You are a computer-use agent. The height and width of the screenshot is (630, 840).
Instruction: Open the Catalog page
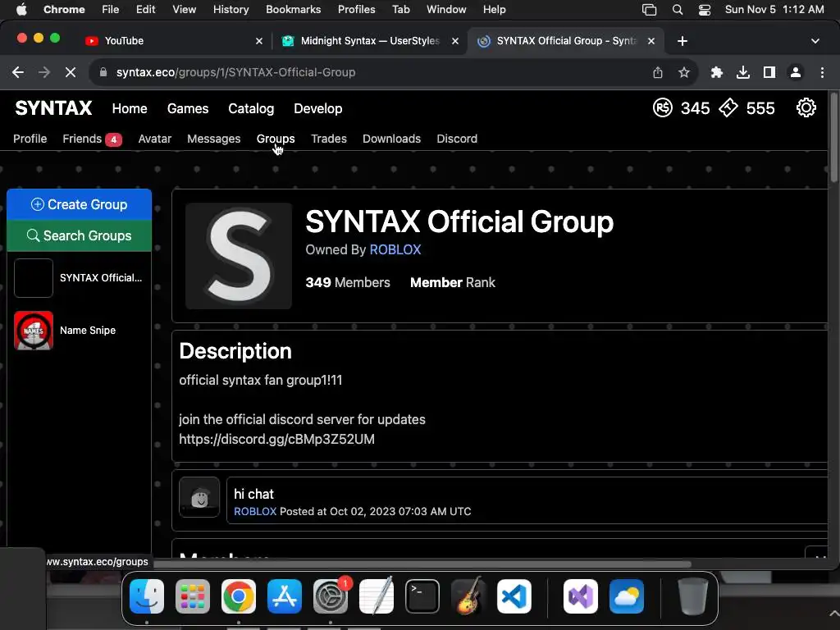click(x=251, y=109)
